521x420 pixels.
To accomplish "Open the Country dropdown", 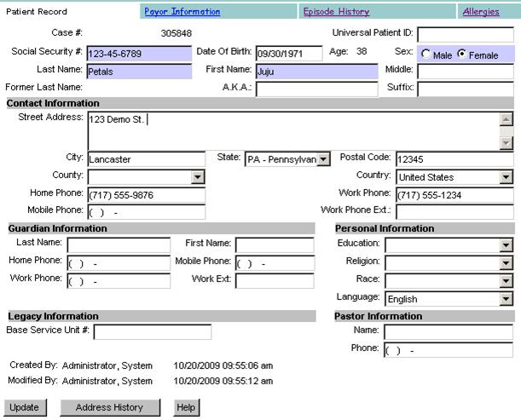I will 507,177.
